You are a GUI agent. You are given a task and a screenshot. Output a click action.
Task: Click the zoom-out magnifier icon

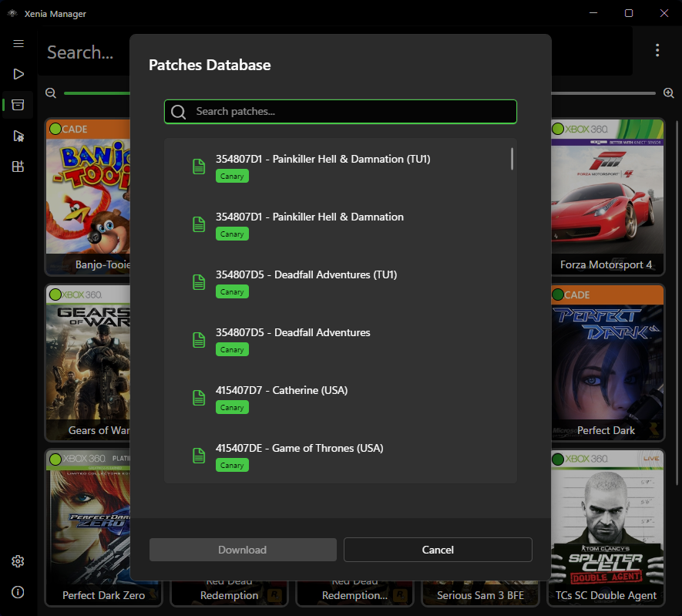(50, 93)
